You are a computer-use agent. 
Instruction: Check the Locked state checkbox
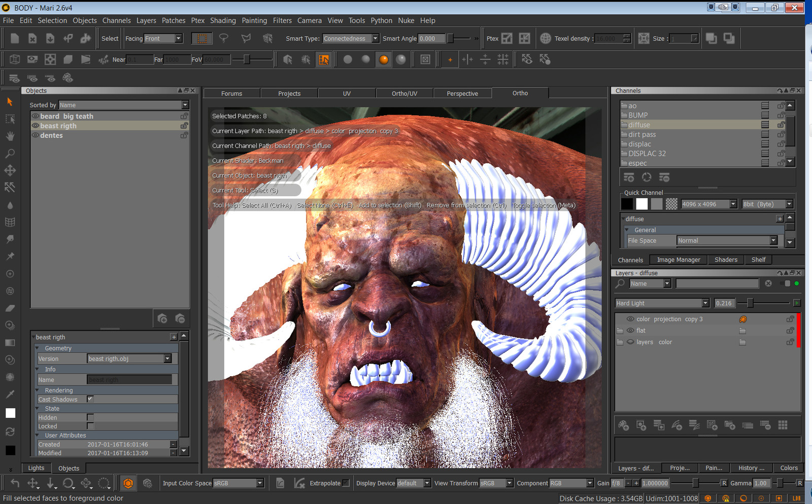[90, 426]
